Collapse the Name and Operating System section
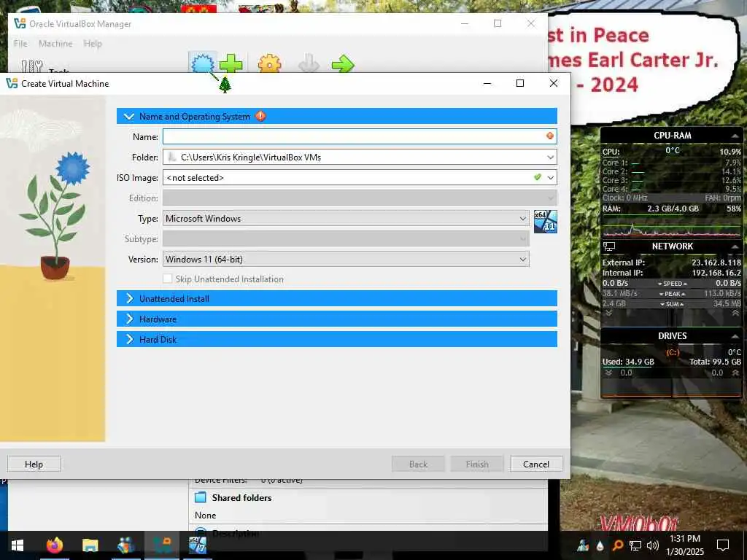 [129, 116]
